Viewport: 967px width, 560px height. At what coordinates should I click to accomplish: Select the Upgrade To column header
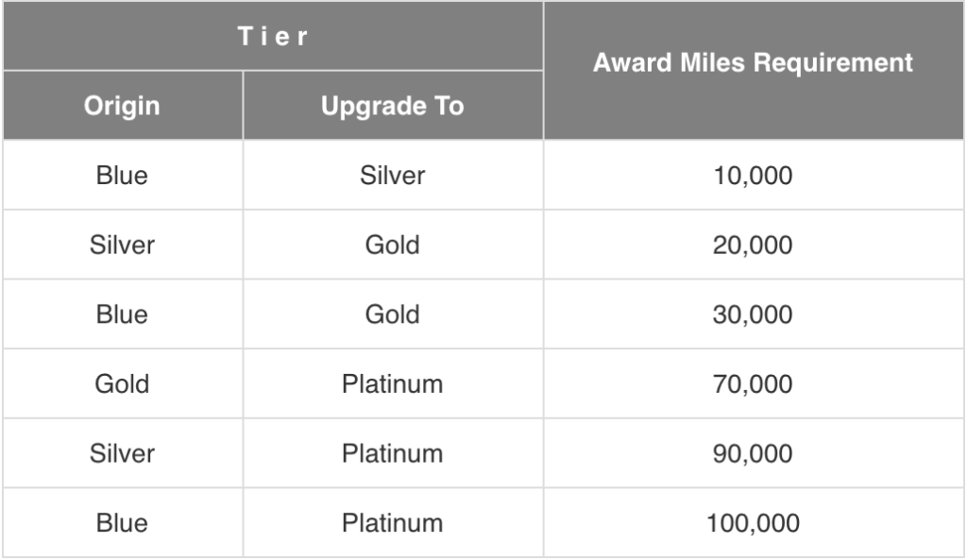tap(393, 106)
